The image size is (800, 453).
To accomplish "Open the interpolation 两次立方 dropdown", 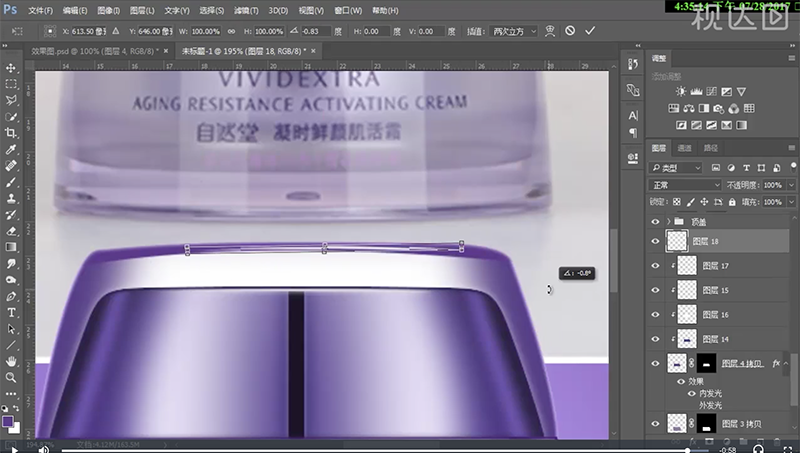I will [x=513, y=31].
